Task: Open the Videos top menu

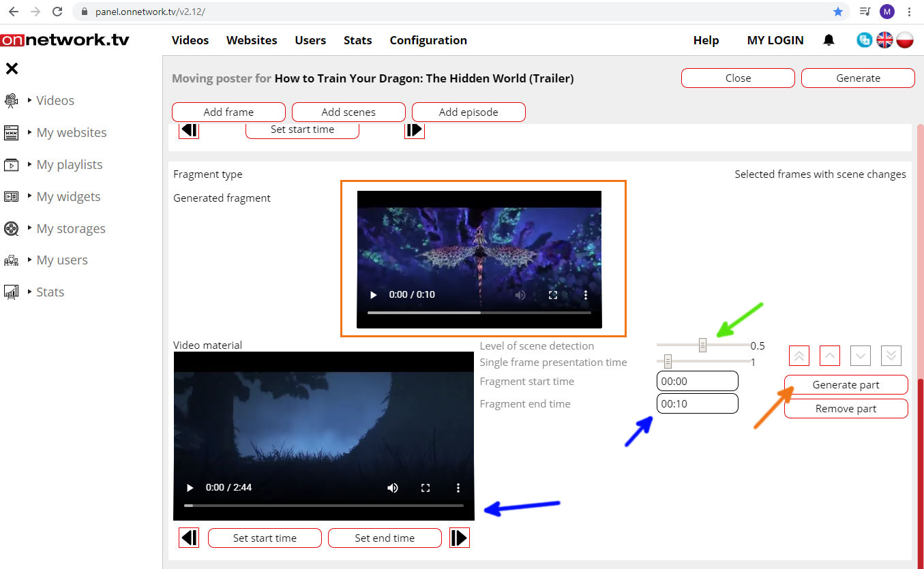Action: pos(190,40)
